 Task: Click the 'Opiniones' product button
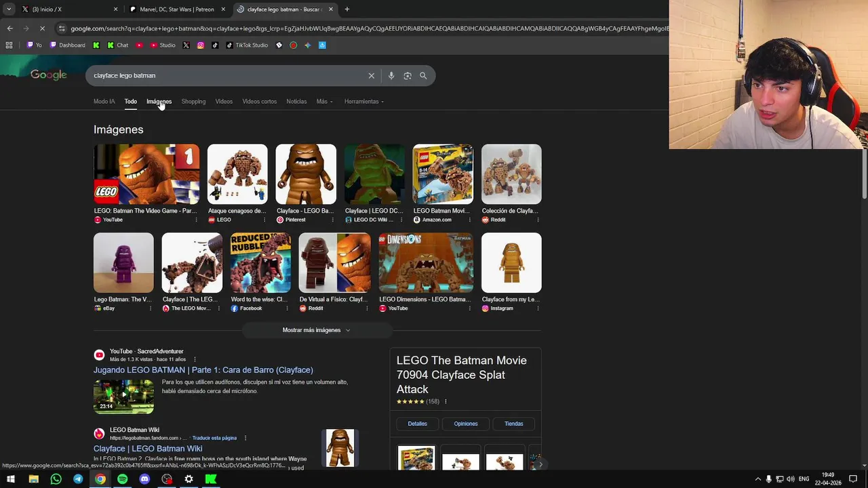(x=466, y=424)
